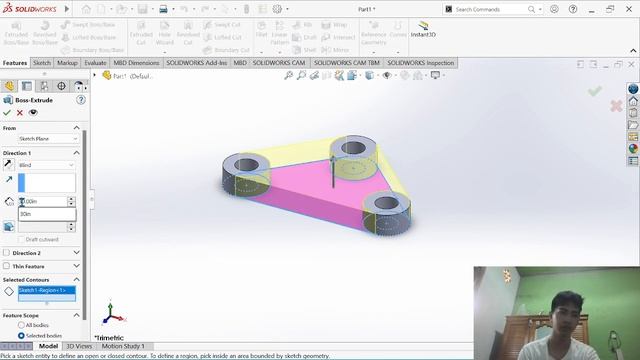Open the SOLIDWORKS Inspection tab
The height and width of the screenshot is (360, 640).
[x=420, y=63]
